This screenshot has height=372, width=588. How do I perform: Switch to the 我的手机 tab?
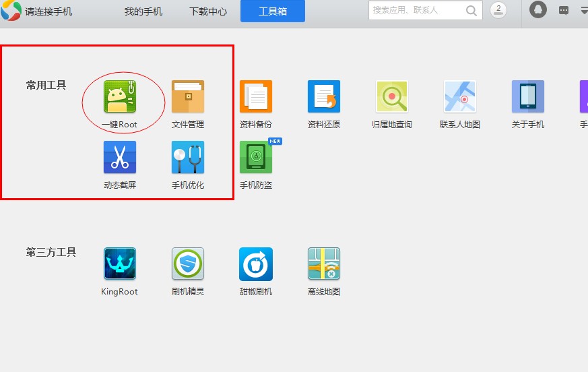143,11
